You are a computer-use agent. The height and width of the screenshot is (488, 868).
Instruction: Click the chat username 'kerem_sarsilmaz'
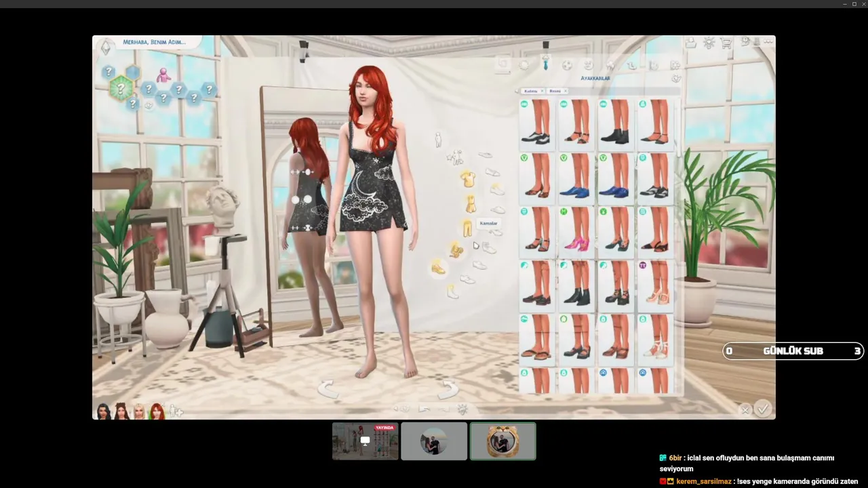click(x=704, y=481)
